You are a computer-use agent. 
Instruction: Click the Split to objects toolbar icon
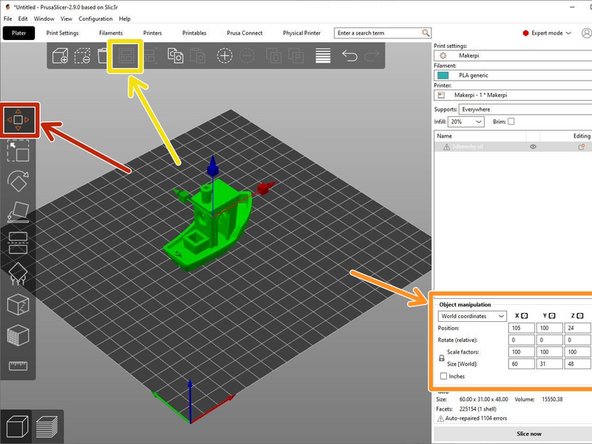(273, 56)
